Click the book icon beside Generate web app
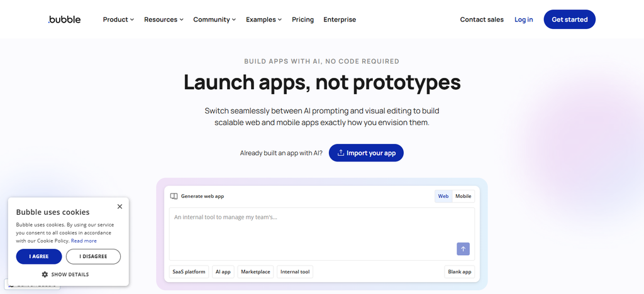The image size is (644, 294). pos(174,196)
